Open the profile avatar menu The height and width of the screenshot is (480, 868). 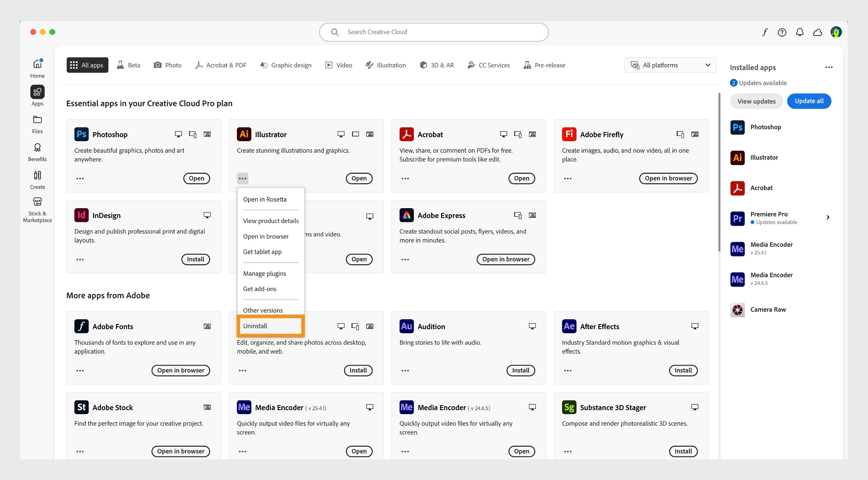[x=836, y=32]
